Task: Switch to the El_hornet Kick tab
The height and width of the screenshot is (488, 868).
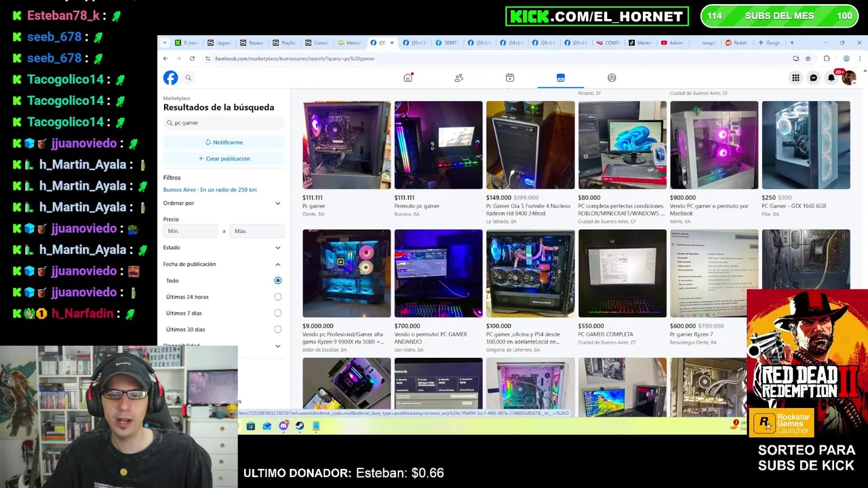Action: 186,43
